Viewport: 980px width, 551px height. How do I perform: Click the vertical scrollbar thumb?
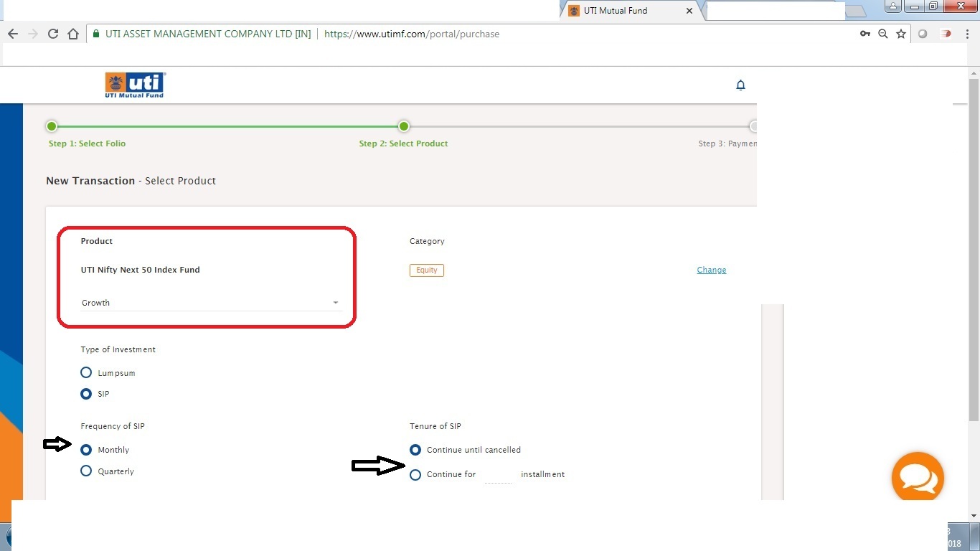coord(974,250)
